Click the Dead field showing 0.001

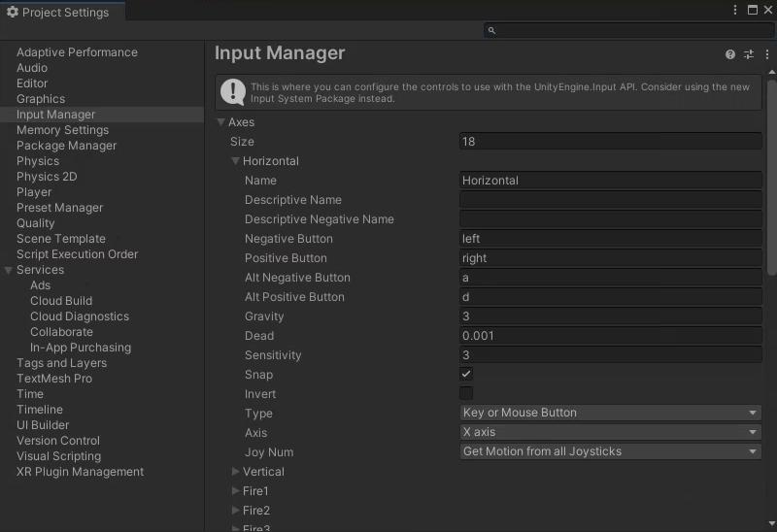tap(611, 335)
